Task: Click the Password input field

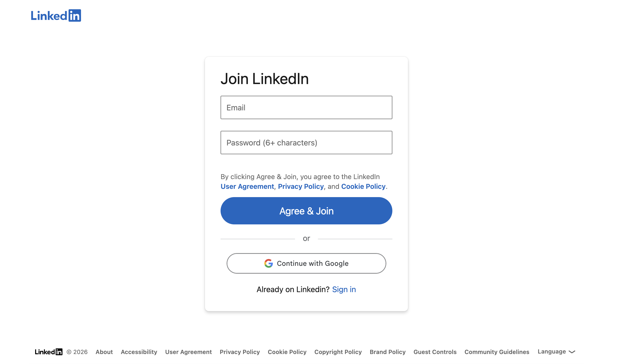Action: coord(306,143)
